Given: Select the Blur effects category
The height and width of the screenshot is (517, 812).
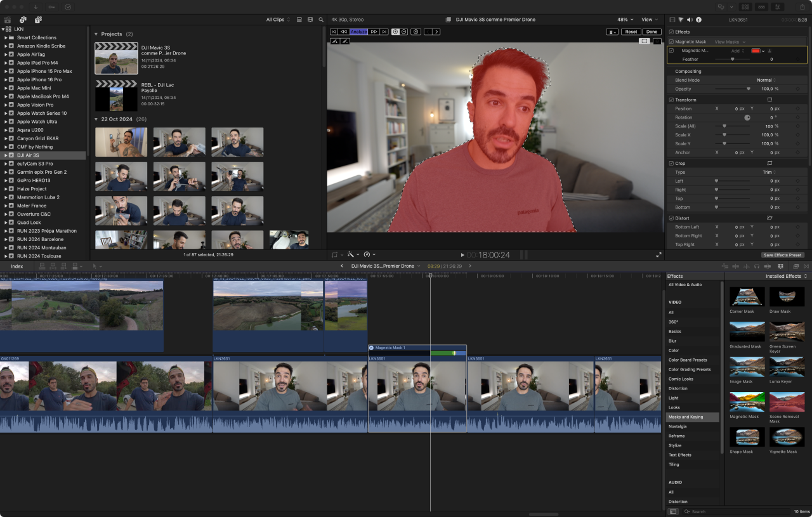Looking at the screenshot, I should tap(672, 341).
